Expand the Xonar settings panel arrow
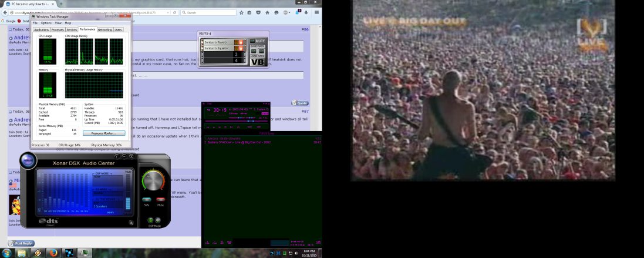The width and height of the screenshot is (644, 258). pos(131,223)
